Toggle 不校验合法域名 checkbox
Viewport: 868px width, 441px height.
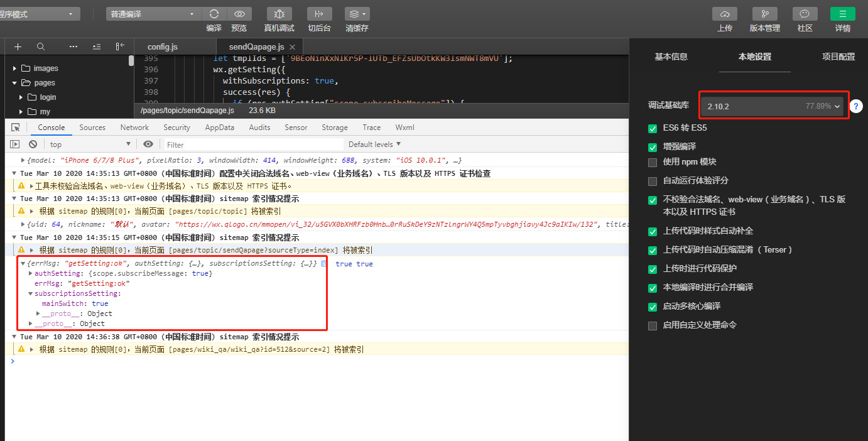click(x=653, y=200)
